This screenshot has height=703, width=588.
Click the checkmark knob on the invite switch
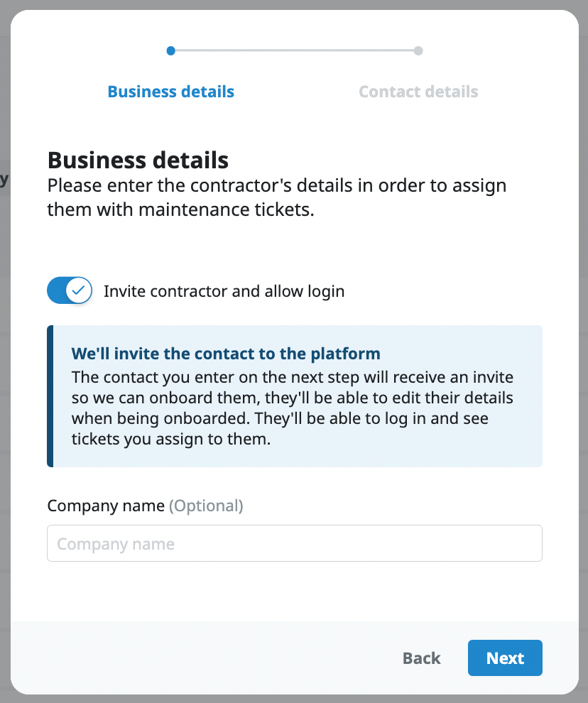79,290
